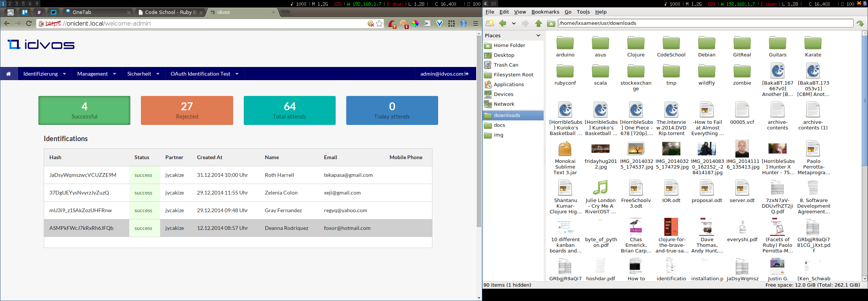Open the Clojure folder
The width and height of the screenshot is (868, 301).
pos(636,47)
